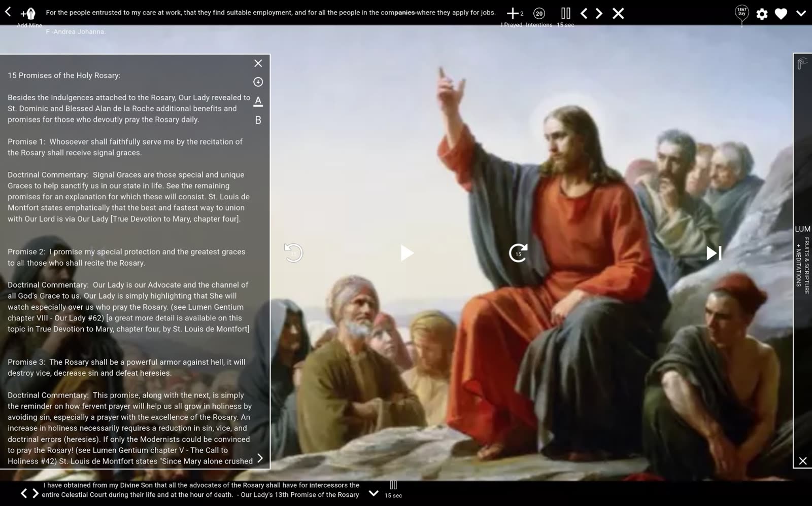Show next quote in bottom bar

click(x=36, y=493)
